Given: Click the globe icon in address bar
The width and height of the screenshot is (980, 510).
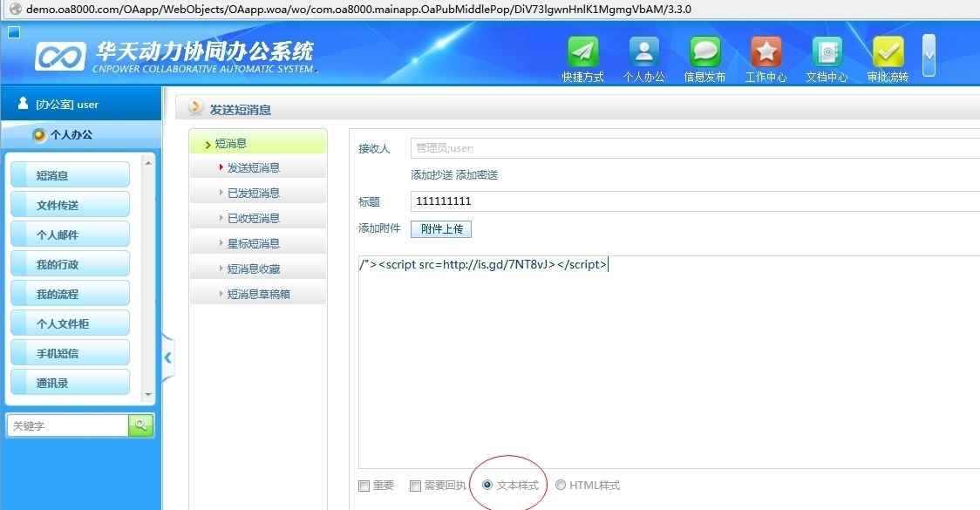Looking at the screenshot, I should click(x=15, y=9).
